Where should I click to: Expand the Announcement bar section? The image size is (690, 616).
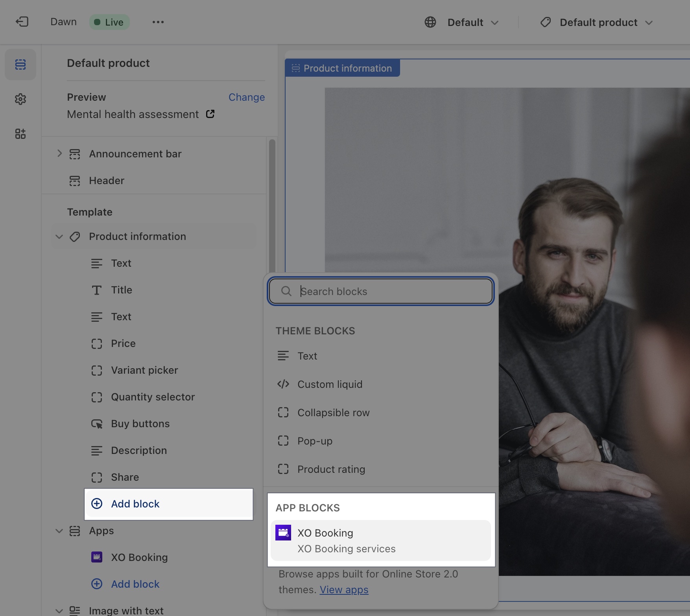click(59, 153)
